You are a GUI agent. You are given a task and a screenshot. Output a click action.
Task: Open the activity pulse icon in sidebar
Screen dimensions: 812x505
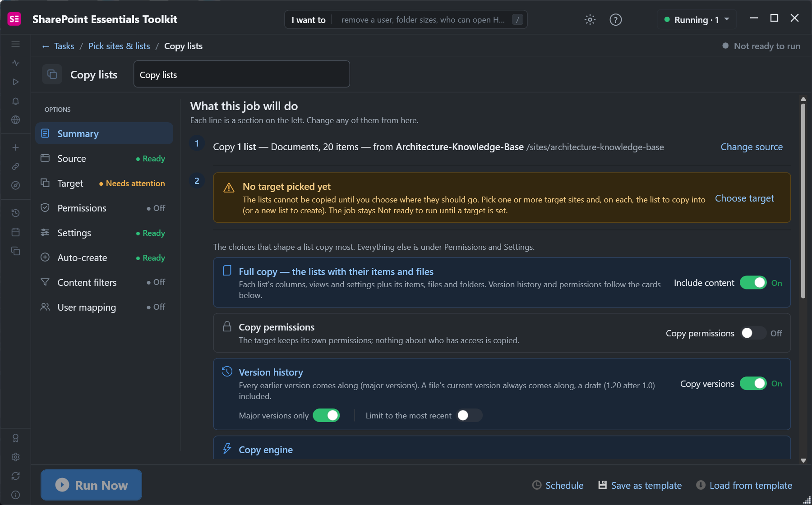click(15, 63)
